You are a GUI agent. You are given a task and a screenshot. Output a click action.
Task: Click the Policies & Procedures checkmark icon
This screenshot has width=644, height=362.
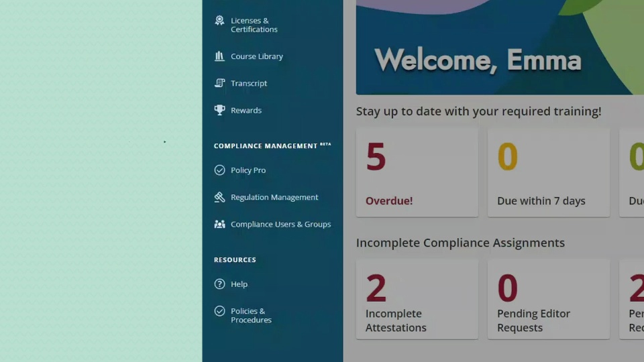pyautogui.click(x=220, y=311)
